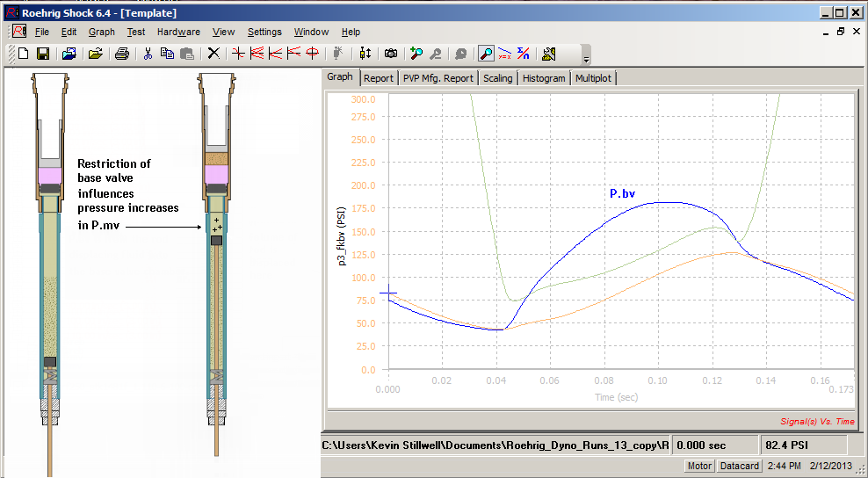868x478 pixels.
Task: Expand the toolbar overflow arrow
Action: click(x=586, y=59)
